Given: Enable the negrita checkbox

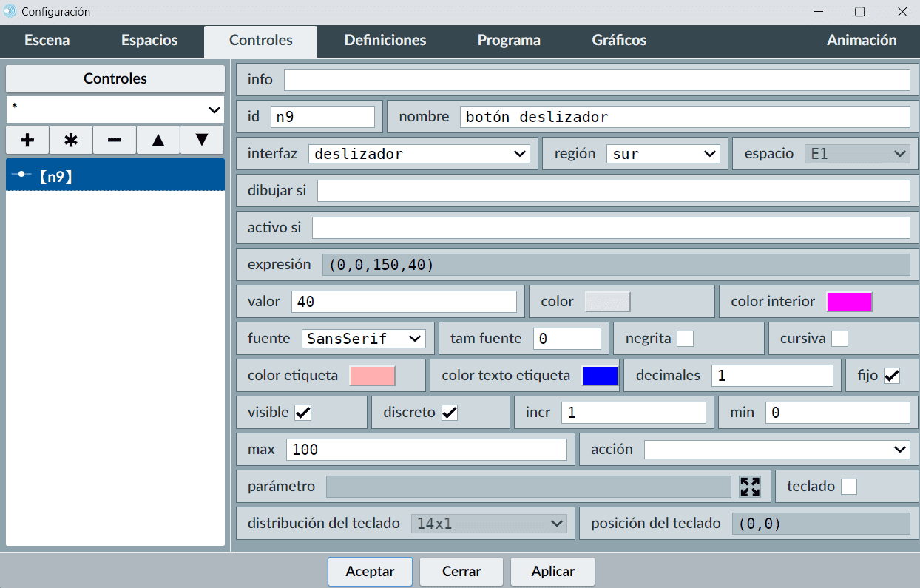Looking at the screenshot, I should 686,339.
